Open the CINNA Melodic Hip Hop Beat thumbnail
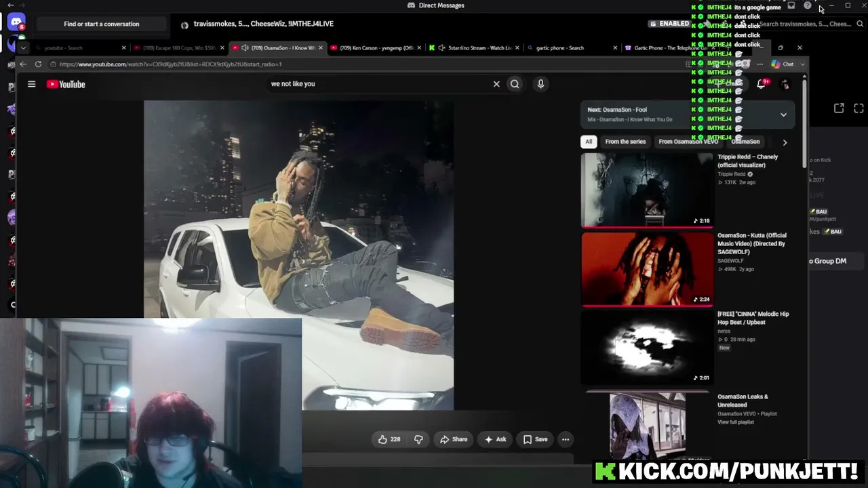Image resolution: width=868 pixels, height=488 pixels. point(647,348)
